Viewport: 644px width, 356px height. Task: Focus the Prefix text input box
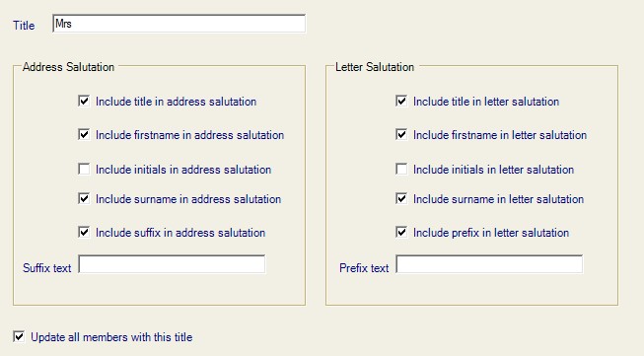click(489, 264)
